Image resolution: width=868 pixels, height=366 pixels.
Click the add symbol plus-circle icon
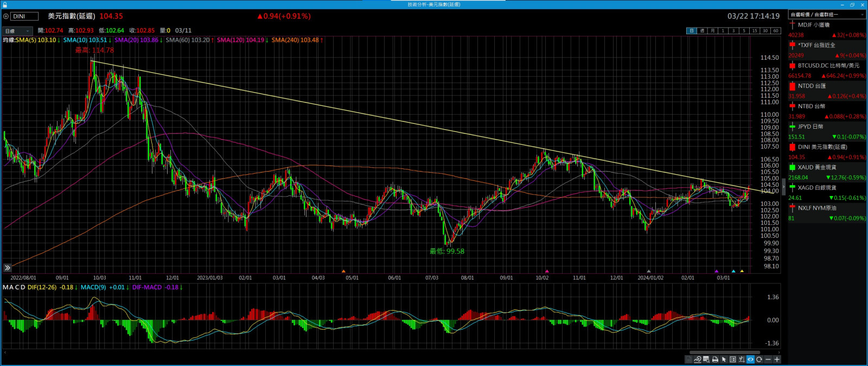pyautogui.click(x=6, y=16)
